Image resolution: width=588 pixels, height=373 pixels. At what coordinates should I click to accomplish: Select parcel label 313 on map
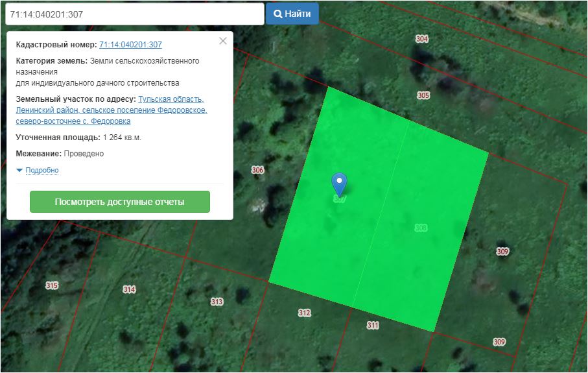[x=217, y=302]
